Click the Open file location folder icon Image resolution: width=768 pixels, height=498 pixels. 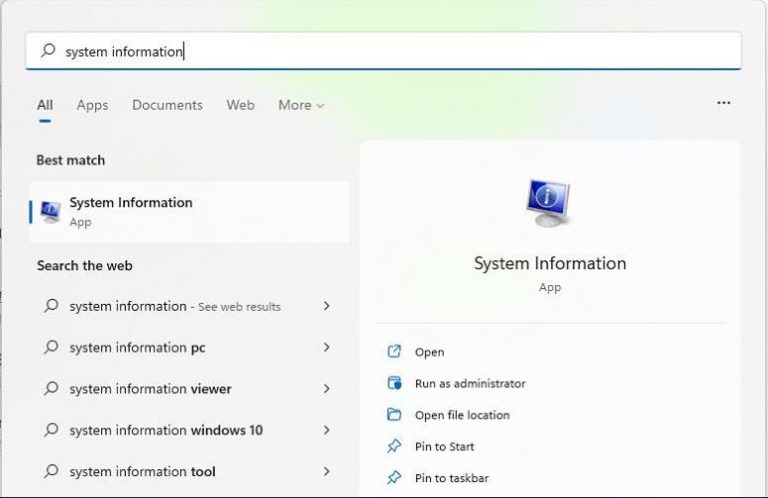(x=394, y=415)
